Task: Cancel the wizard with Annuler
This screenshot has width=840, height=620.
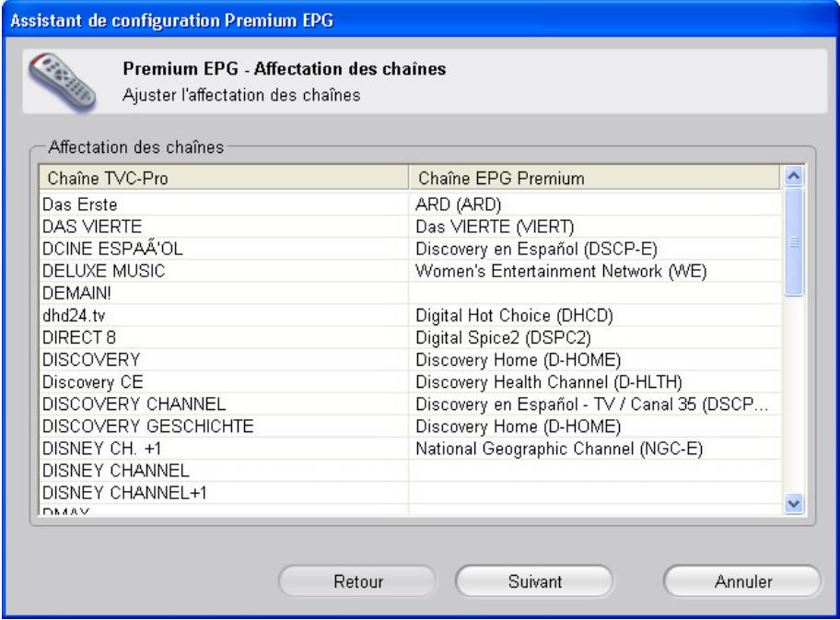Action: pyautogui.click(x=743, y=581)
